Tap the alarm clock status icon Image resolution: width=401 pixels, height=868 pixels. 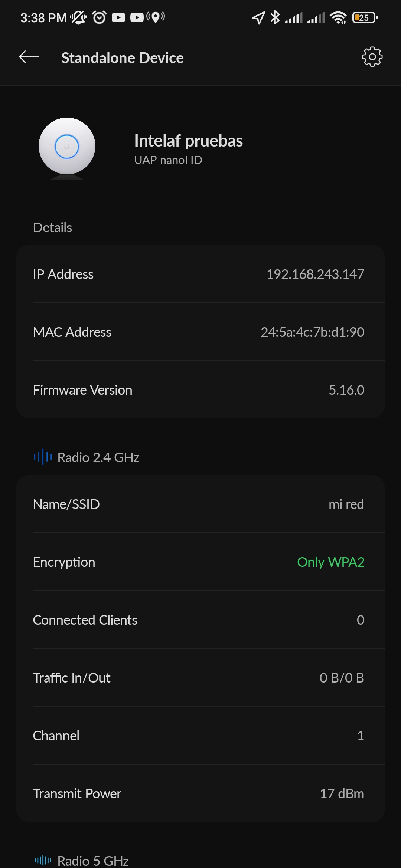99,17
